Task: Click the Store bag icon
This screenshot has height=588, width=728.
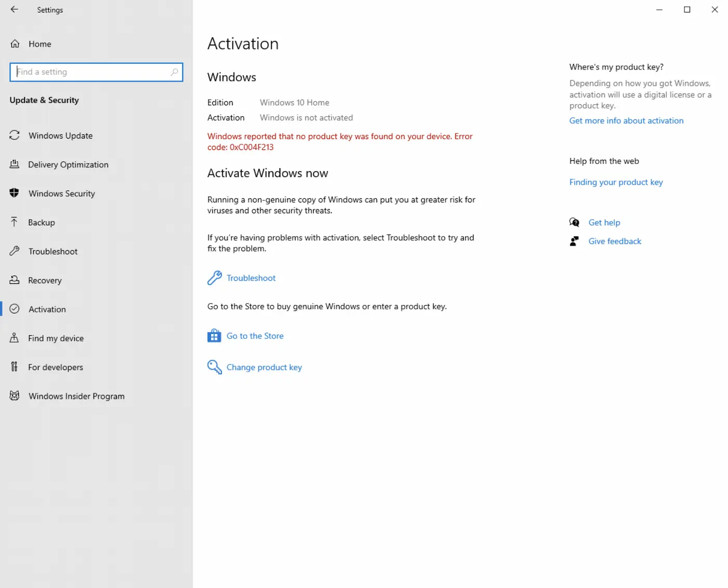Action: (x=214, y=336)
